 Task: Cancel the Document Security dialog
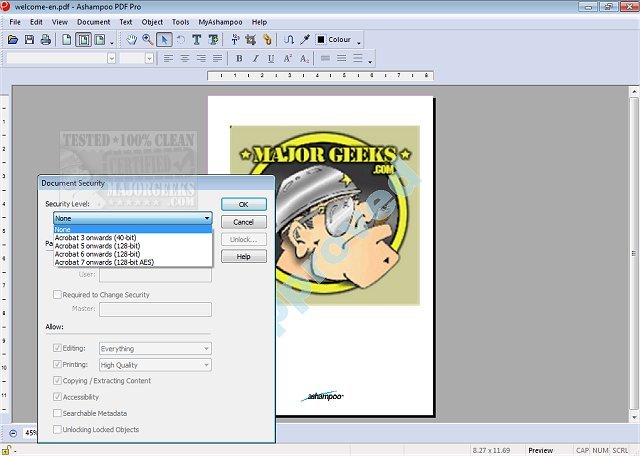coord(244,222)
